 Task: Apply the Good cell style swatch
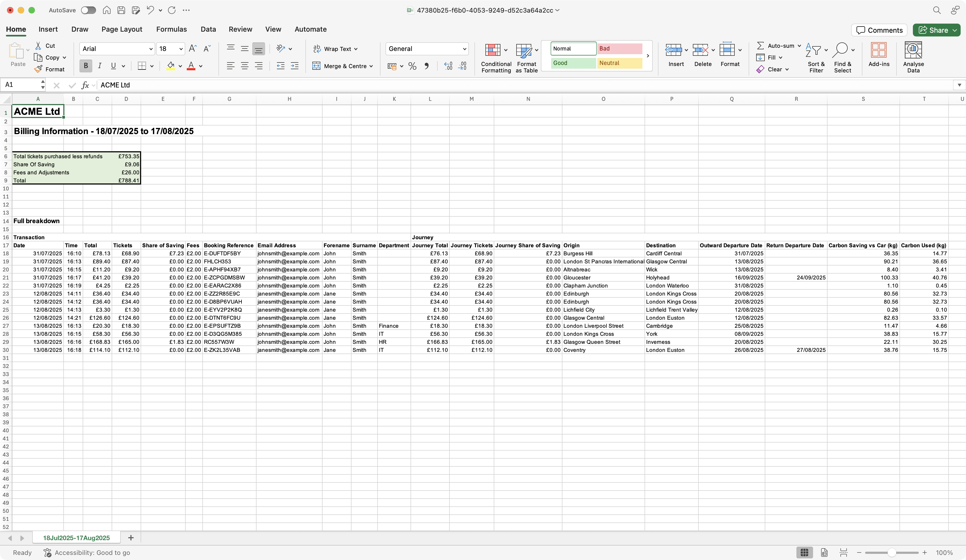(x=573, y=63)
